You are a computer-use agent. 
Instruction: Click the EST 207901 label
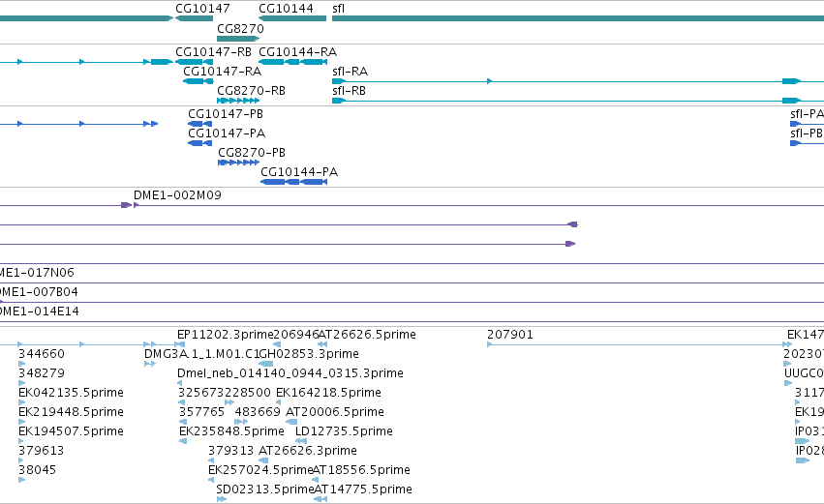tap(509, 335)
